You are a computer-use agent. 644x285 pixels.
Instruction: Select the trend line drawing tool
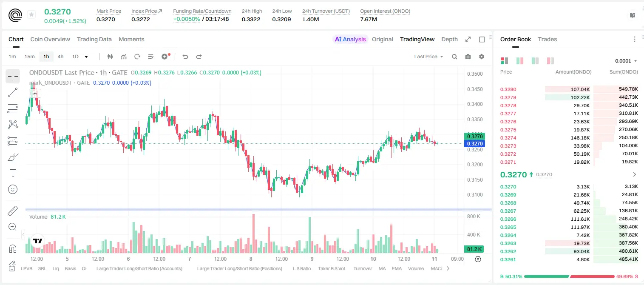click(x=13, y=92)
